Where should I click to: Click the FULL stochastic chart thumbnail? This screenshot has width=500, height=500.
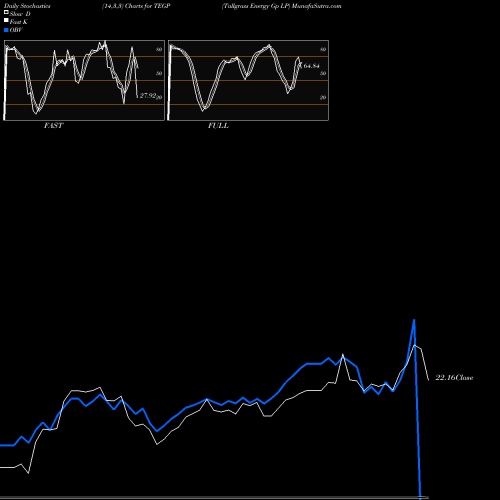pos(248,80)
